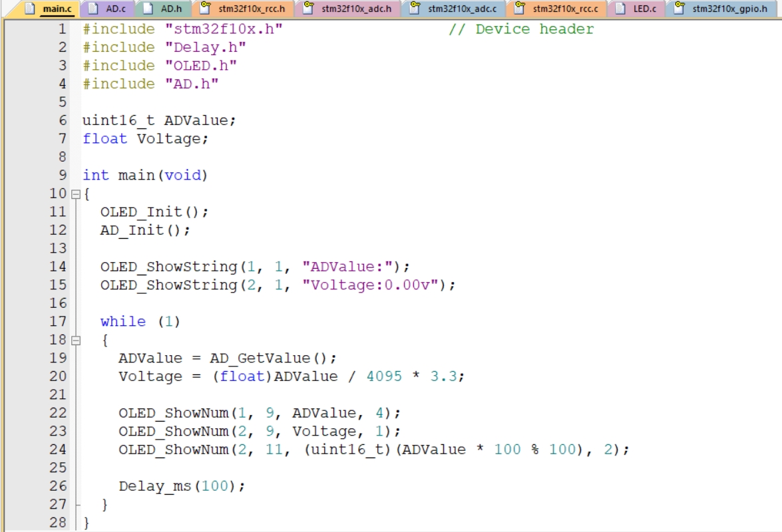Click OLED_ShowNum on line 23
Viewport: 782px width, 532px height.
click(x=174, y=432)
